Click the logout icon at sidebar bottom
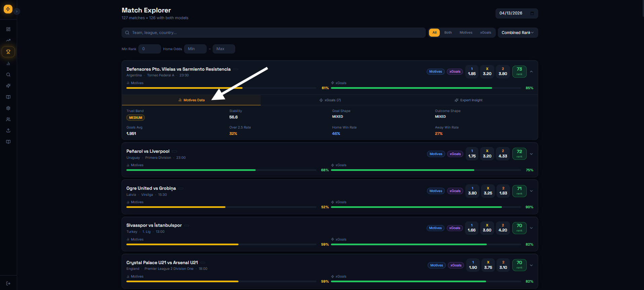The width and height of the screenshot is (644, 290). point(8,283)
